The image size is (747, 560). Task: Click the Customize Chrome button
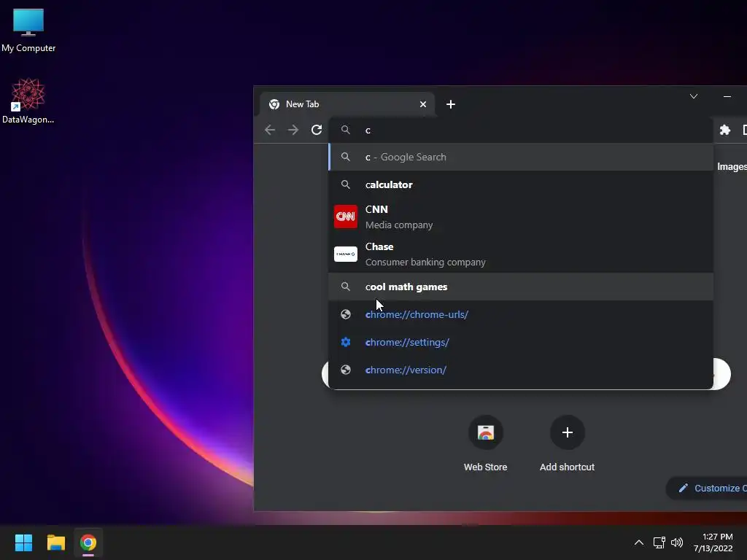pyautogui.click(x=708, y=488)
